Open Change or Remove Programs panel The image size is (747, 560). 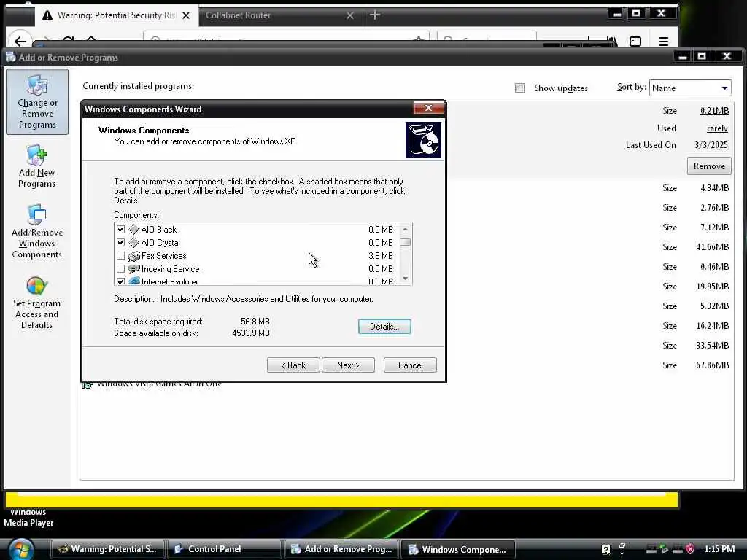coord(37,102)
